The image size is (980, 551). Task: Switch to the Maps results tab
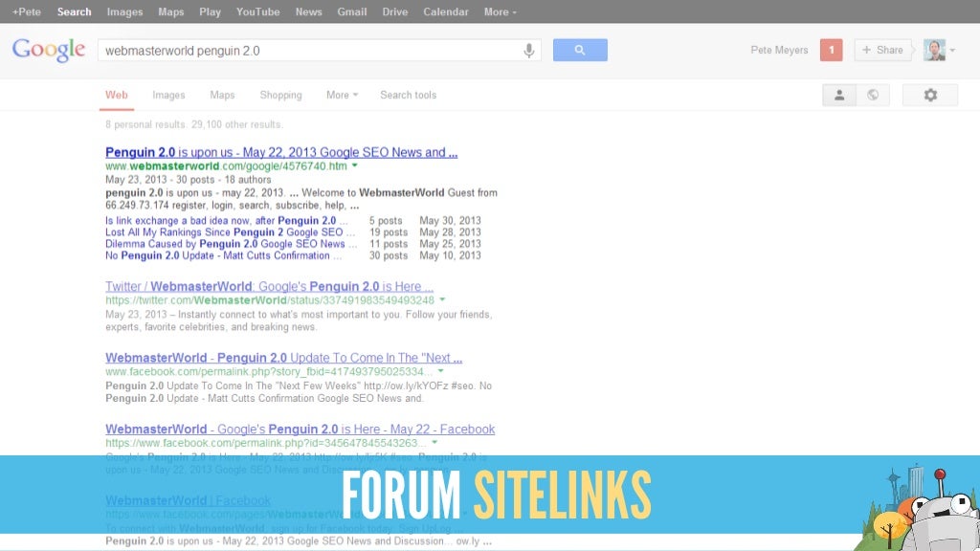tap(222, 95)
